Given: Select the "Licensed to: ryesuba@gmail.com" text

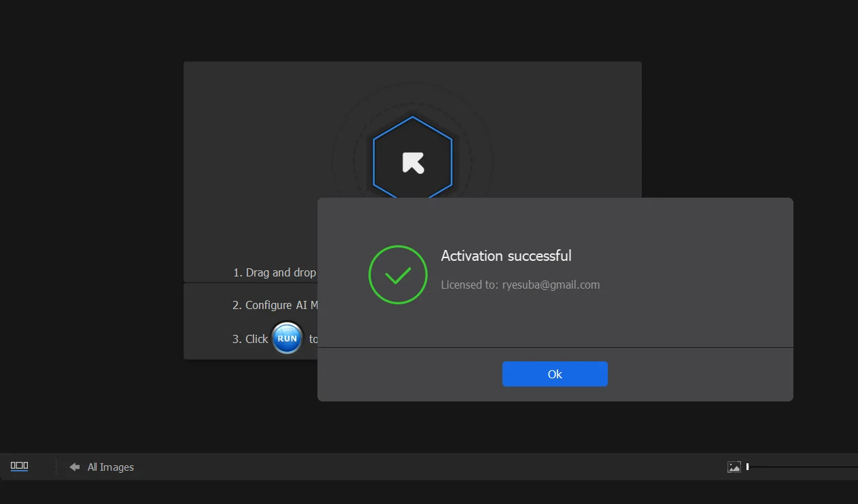Looking at the screenshot, I should tap(520, 285).
